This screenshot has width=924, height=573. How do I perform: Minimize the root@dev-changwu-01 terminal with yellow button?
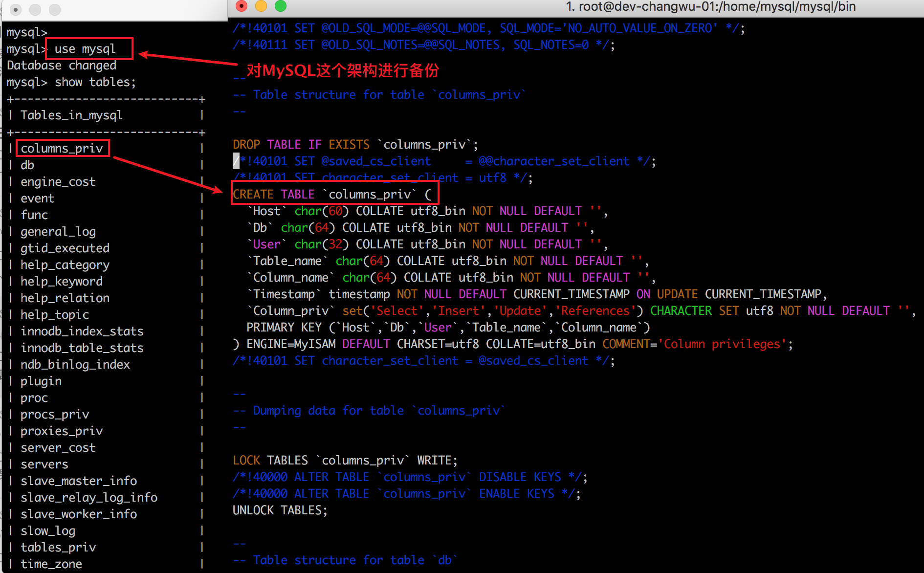[x=261, y=6]
